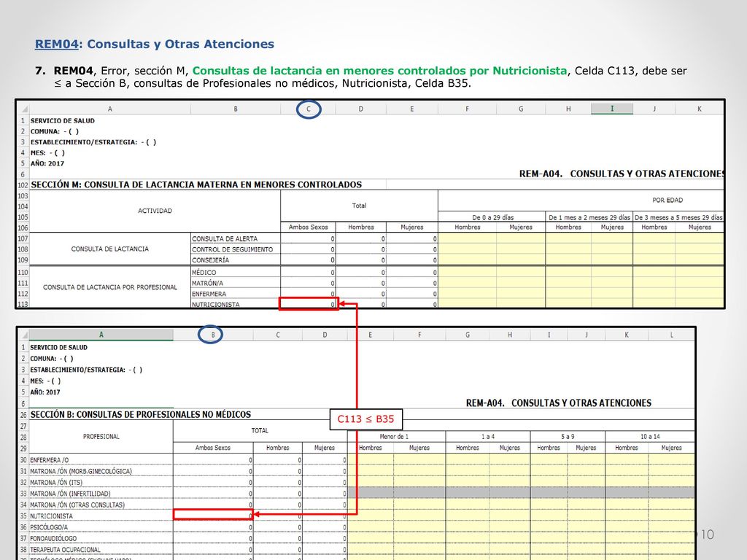The width and height of the screenshot is (747, 560).
Task: Select row header 33 in the Sección B spreadsheet
Action: click(23, 494)
